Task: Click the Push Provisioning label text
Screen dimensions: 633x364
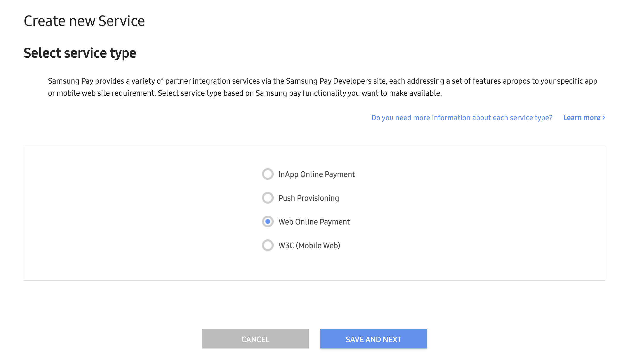Action: [x=309, y=198]
